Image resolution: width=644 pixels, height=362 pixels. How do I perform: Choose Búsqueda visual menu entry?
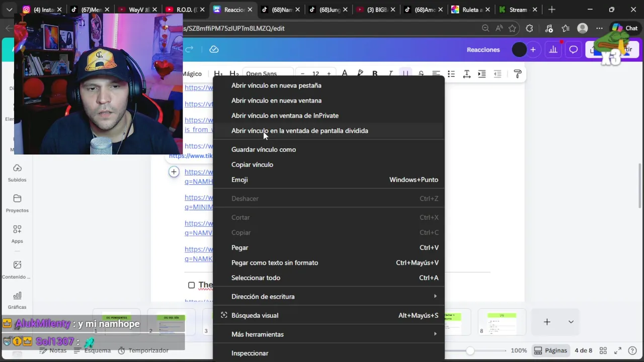click(329, 315)
